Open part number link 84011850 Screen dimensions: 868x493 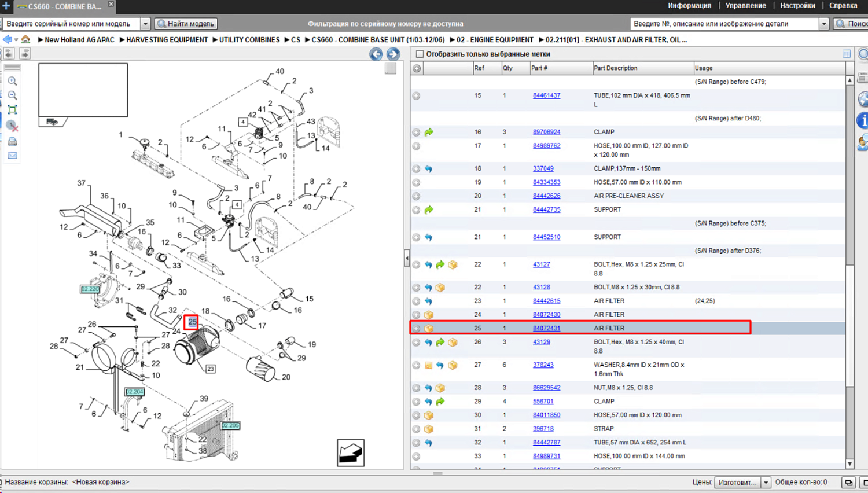pyautogui.click(x=546, y=415)
